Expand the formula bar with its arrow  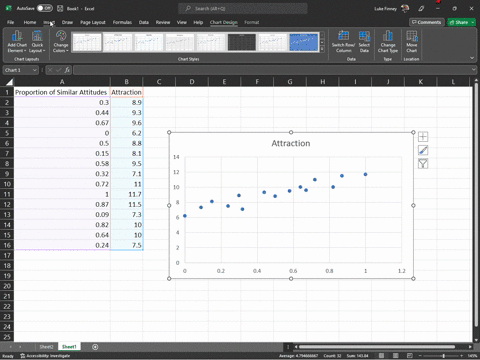click(x=474, y=70)
